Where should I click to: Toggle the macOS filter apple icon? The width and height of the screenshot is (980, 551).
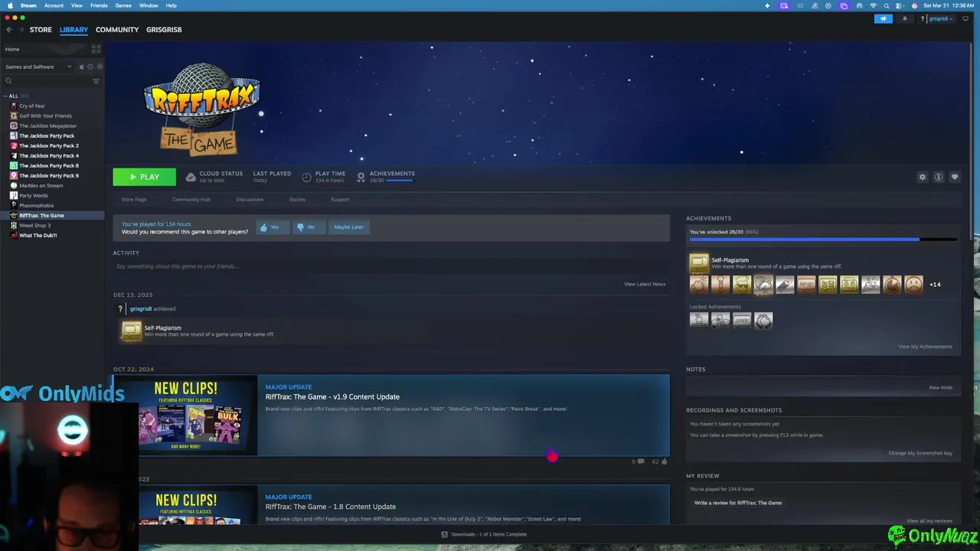(81, 67)
